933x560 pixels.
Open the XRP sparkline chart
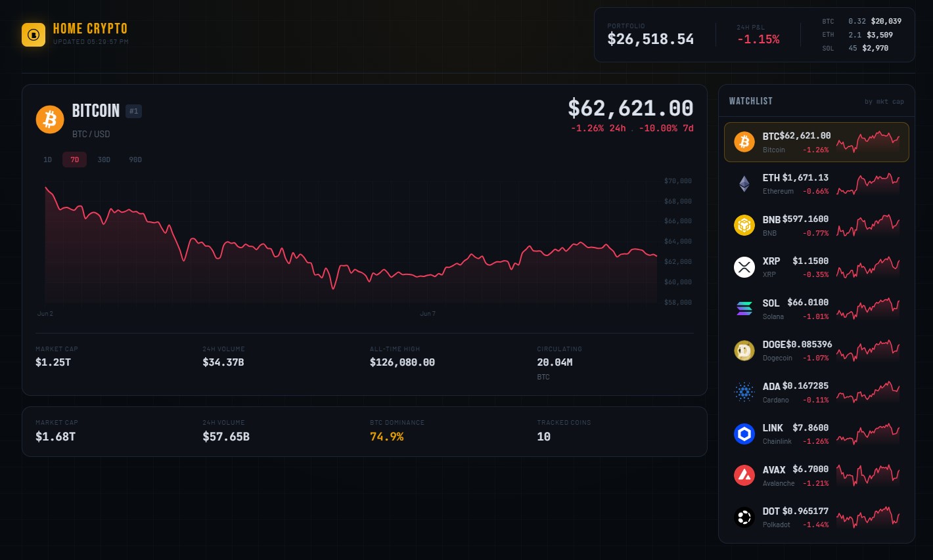(868, 267)
